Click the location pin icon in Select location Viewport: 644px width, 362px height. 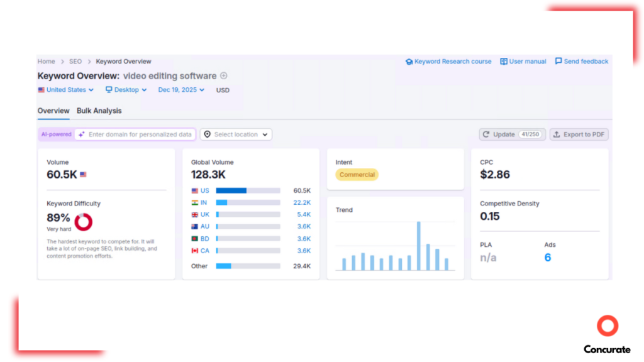pos(207,134)
